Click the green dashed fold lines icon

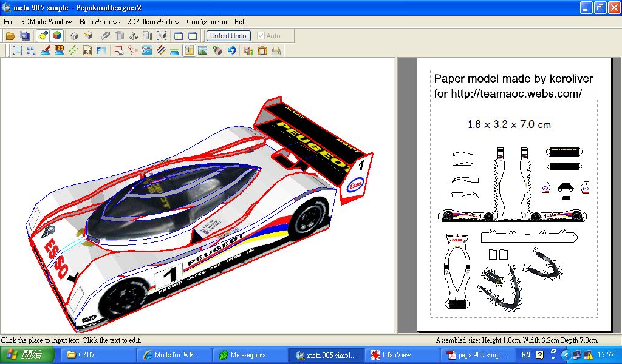(x=73, y=51)
